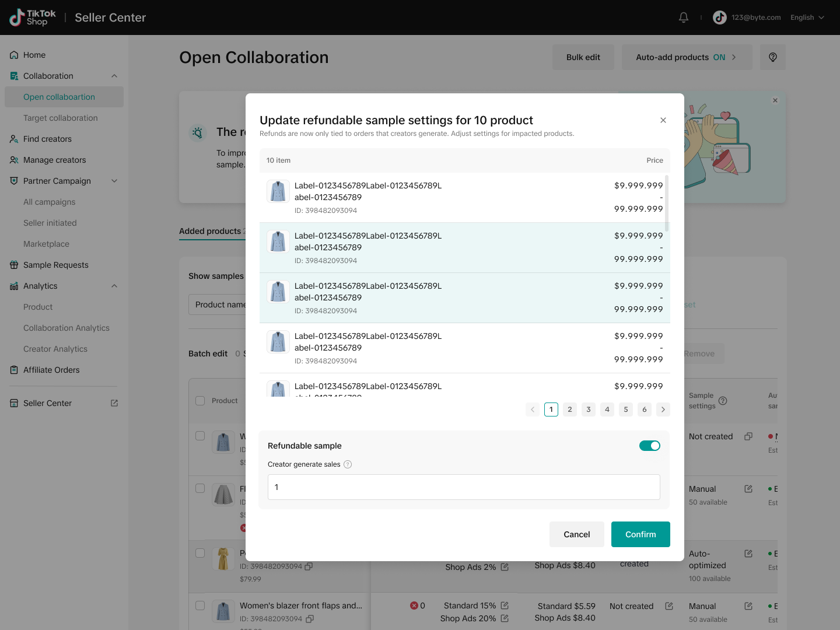
Task: Click the Creator generate sales info icon
Action: tap(348, 464)
